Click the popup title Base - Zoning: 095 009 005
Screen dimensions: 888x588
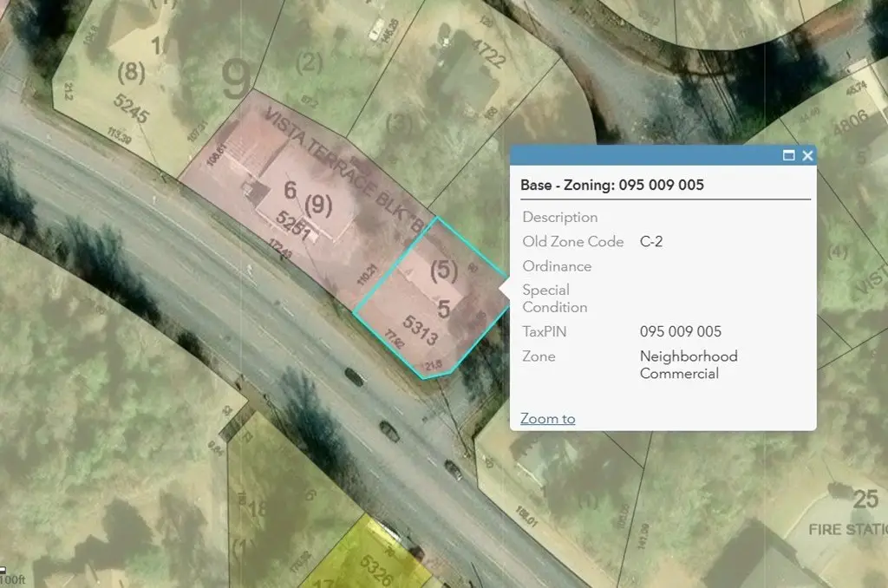click(612, 185)
